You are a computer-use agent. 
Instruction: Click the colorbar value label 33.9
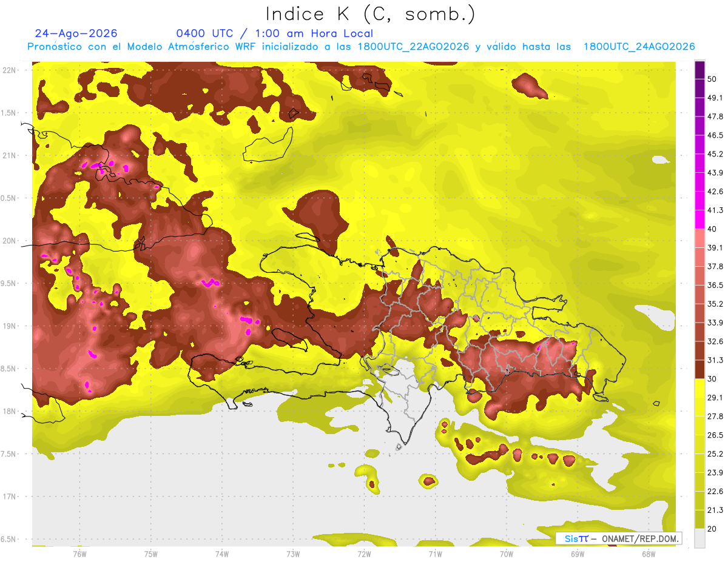715,323
